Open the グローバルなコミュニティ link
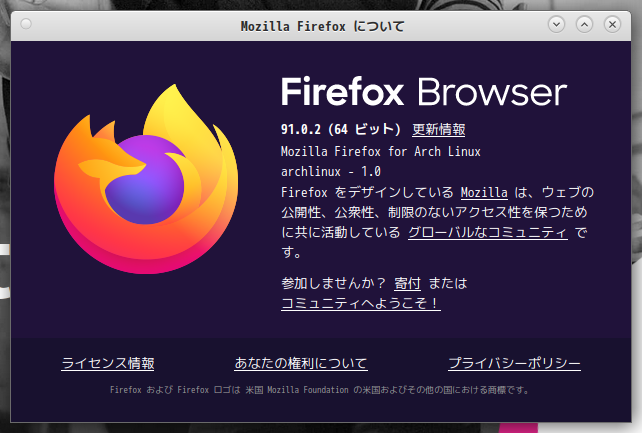The height and width of the screenshot is (433, 642). tap(488, 232)
